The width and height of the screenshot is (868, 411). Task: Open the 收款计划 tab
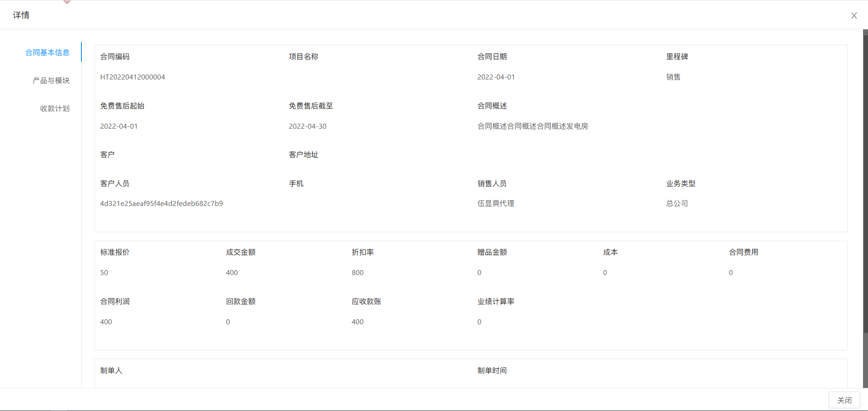pos(55,108)
